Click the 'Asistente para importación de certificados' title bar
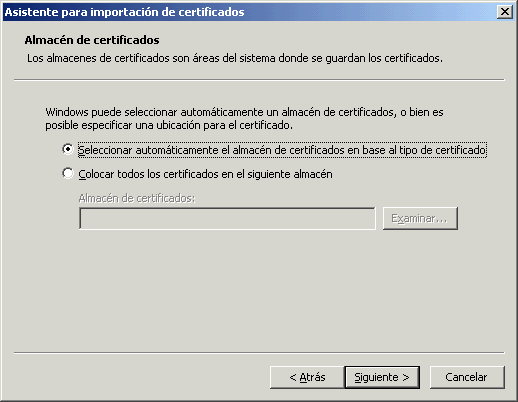 pyautogui.click(x=125, y=12)
